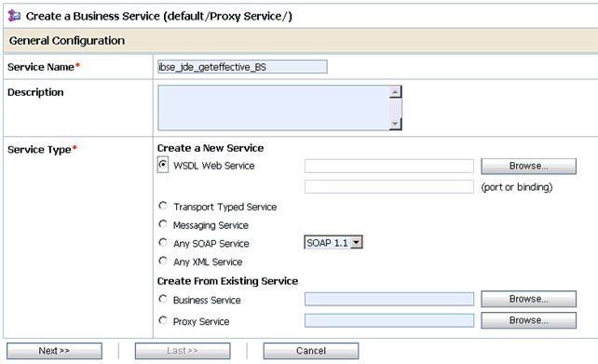This screenshot has height=364, width=598.
Task: Click Browse next to WSDL Web Service
Action: pos(528,167)
